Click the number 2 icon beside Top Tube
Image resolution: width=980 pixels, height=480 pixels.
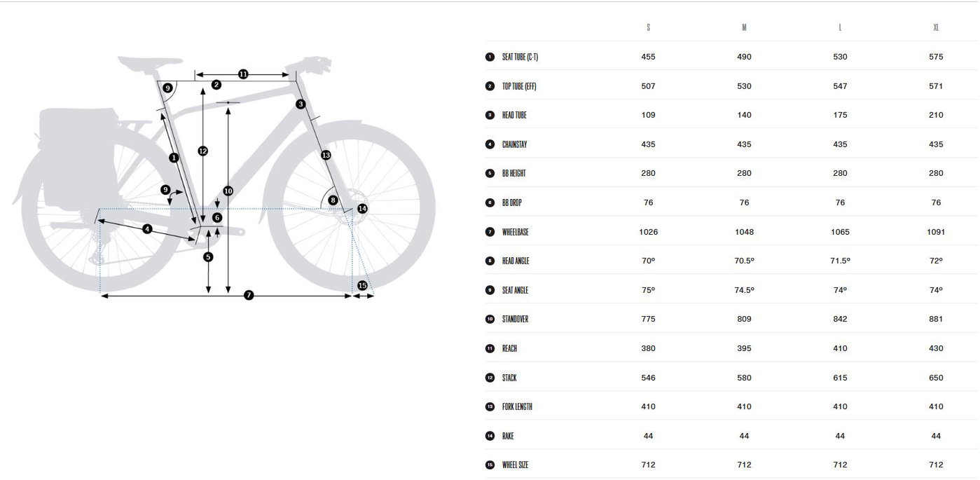(x=490, y=86)
